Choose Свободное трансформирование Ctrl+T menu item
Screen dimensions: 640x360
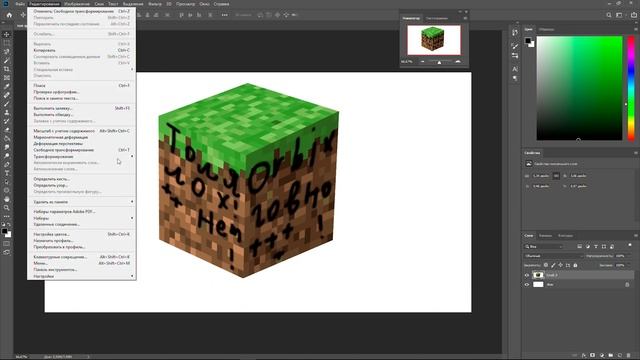pos(82,150)
